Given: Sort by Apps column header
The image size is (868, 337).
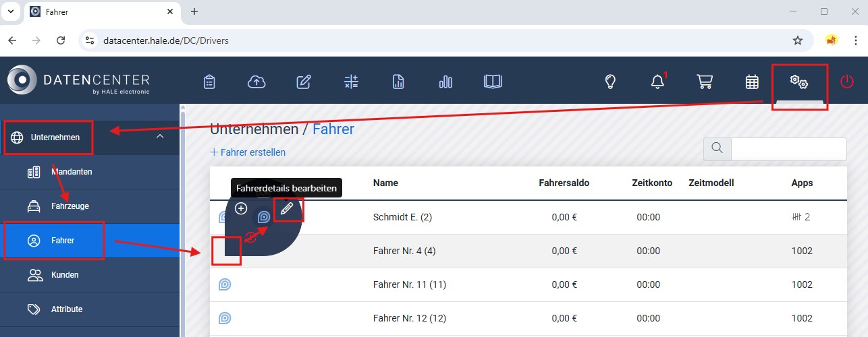Looking at the screenshot, I should point(802,183).
